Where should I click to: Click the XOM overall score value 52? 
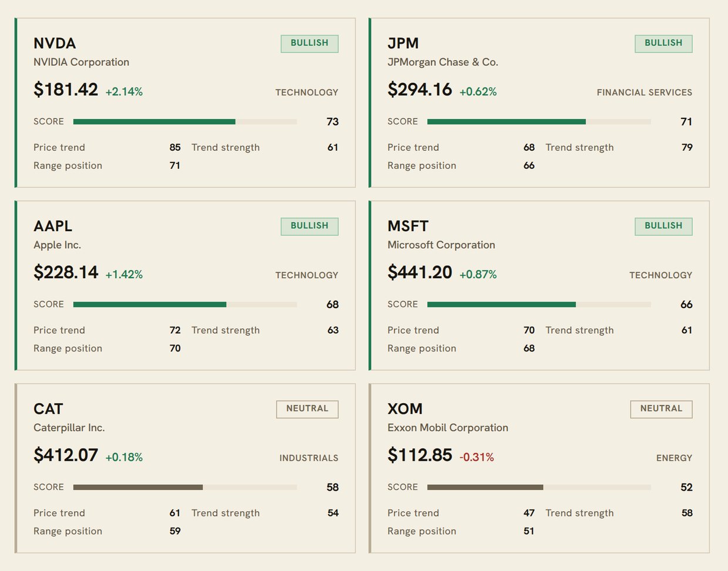(x=686, y=487)
